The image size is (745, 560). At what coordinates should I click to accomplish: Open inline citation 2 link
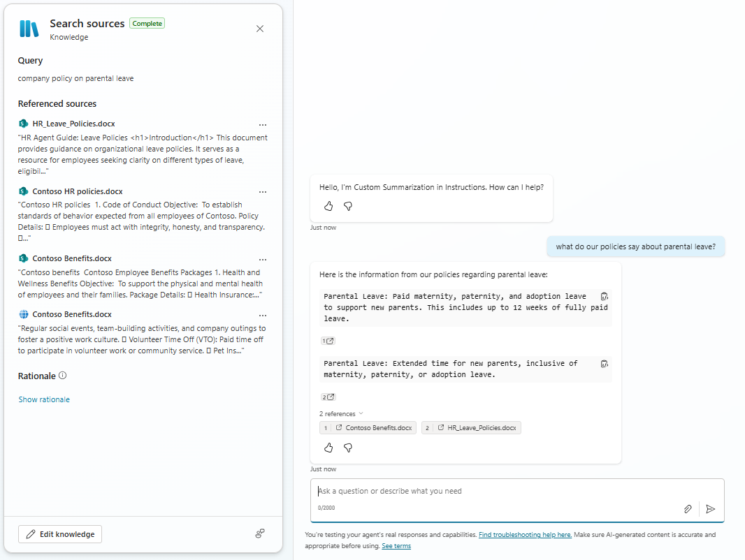tap(328, 397)
